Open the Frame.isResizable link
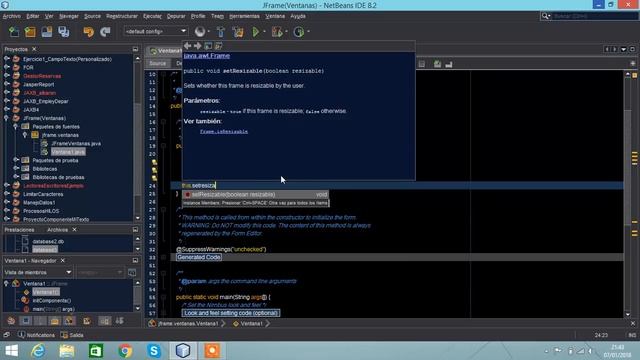This screenshot has height=360, width=640. (224, 131)
